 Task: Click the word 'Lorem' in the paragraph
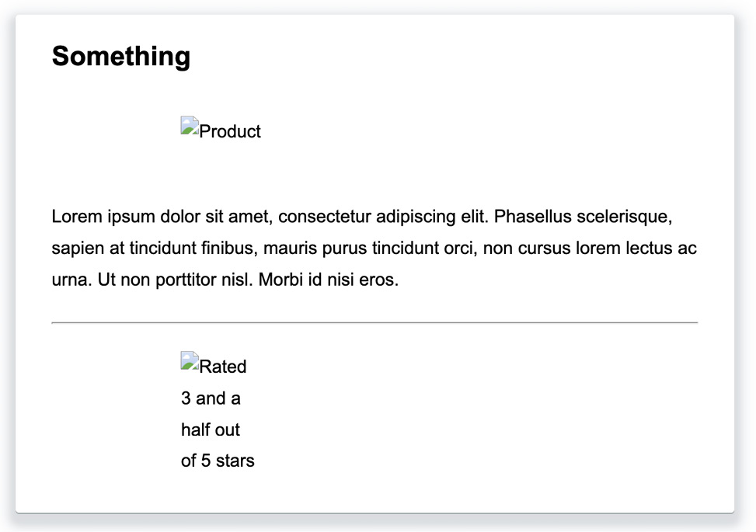pos(77,217)
